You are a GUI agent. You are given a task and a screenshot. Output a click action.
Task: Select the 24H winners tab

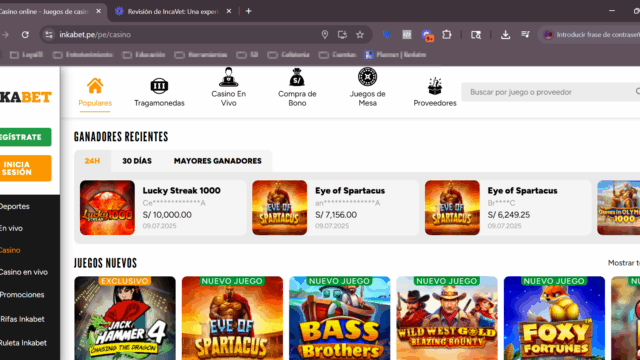pyautogui.click(x=92, y=161)
